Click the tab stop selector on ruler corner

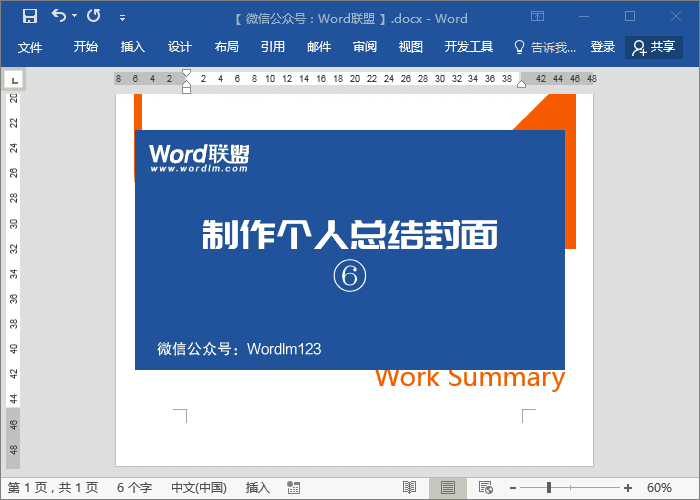point(15,80)
